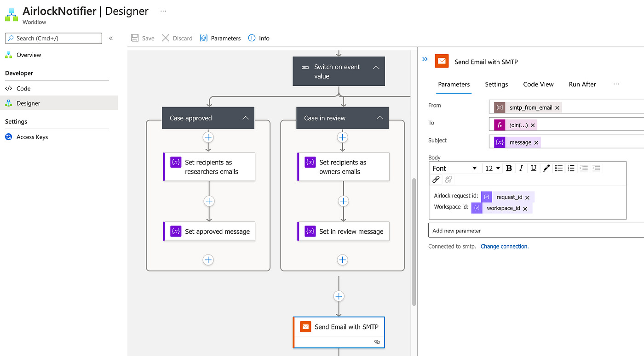Screen dimensions: 644x356
Task: Switch to the Code View tab
Action: coord(538,84)
